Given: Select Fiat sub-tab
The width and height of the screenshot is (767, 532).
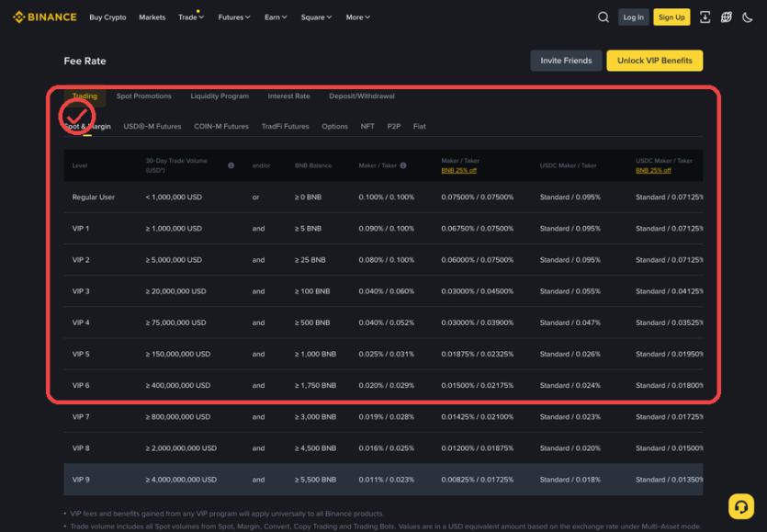Looking at the screenshot, I should pos(419,126).
